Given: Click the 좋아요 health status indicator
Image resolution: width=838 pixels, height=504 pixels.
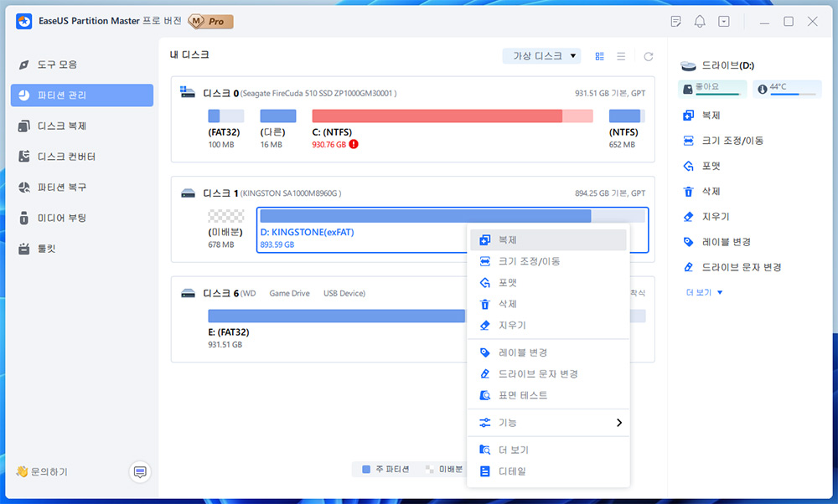Looking at the screenshot, I should click(712, 89).
